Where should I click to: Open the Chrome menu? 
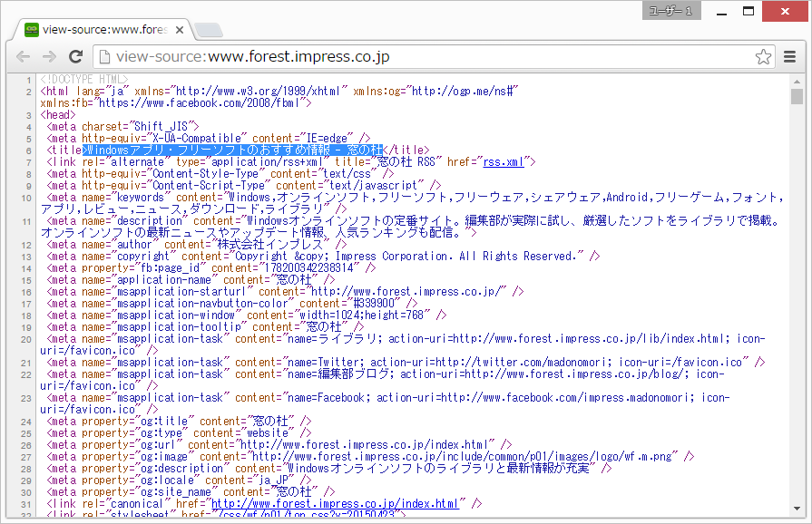pyautogui.click(x=788, y=56)
